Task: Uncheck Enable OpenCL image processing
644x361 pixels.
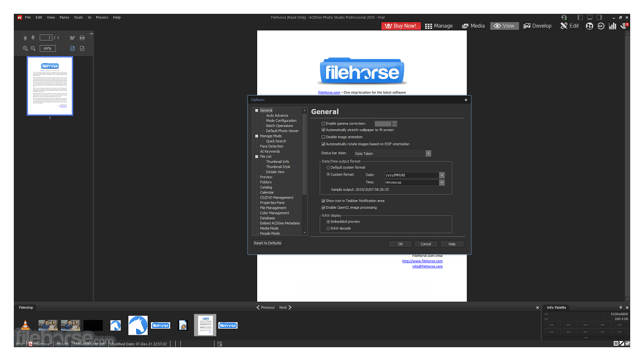Action: [323, 207]
